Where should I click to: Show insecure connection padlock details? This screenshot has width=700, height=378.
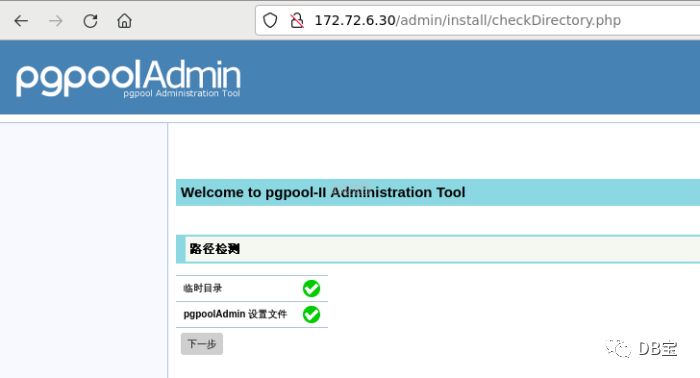297,20
